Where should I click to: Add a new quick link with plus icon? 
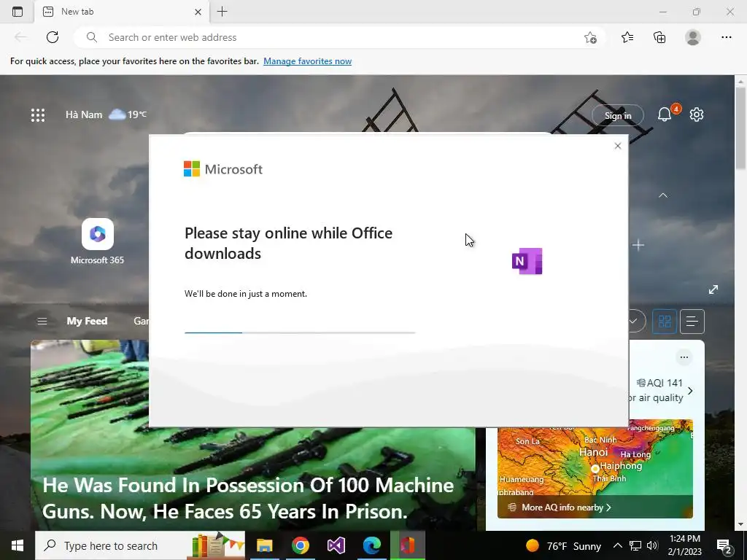(638, 245)
